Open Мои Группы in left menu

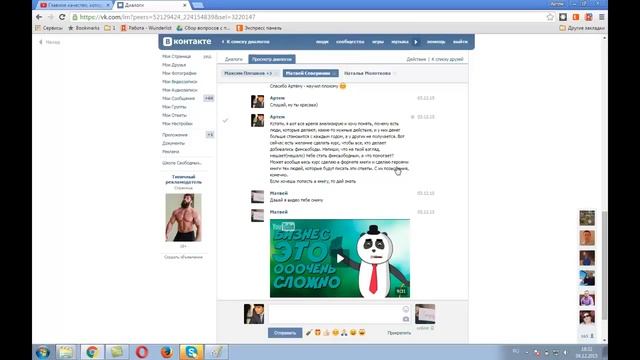[x=174, y=107]
